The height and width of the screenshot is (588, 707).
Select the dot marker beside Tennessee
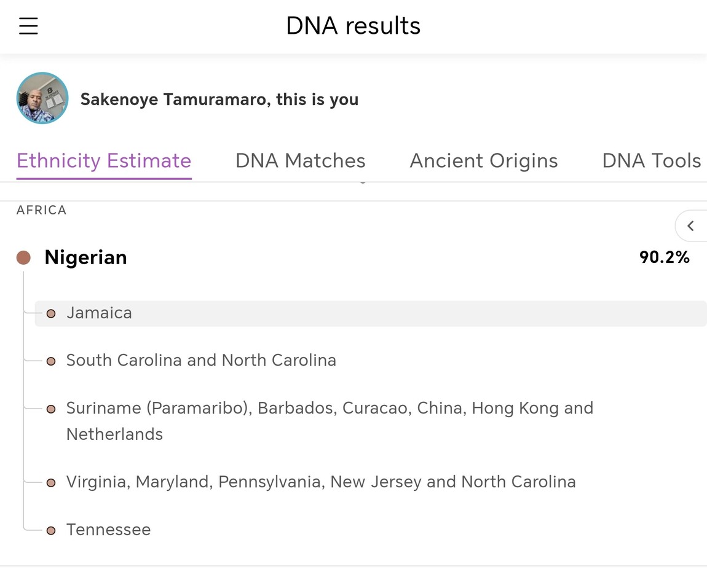pyautogui.click(x=52, y=528)
